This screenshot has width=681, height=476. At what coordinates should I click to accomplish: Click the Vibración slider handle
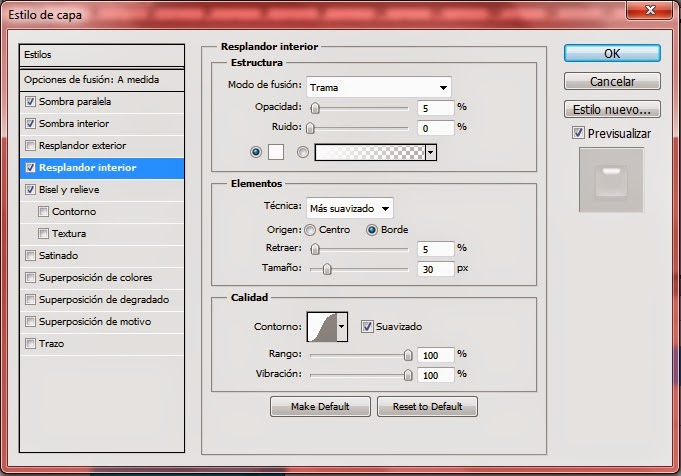pos(408,375)
